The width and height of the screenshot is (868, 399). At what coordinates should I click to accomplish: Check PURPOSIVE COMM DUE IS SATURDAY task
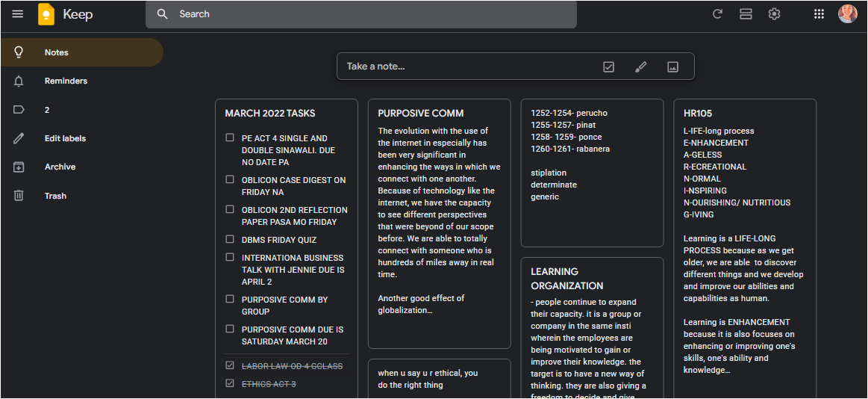[230, 330]
